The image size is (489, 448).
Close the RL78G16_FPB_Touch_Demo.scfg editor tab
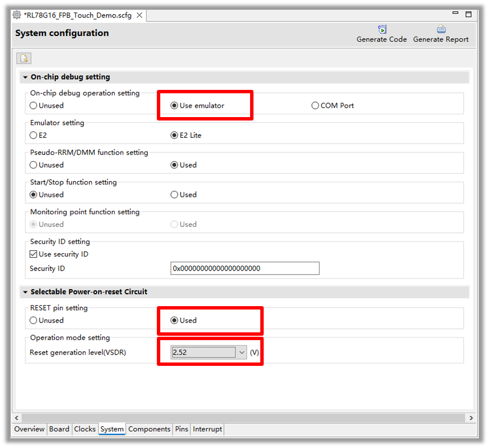pos(139,15)
